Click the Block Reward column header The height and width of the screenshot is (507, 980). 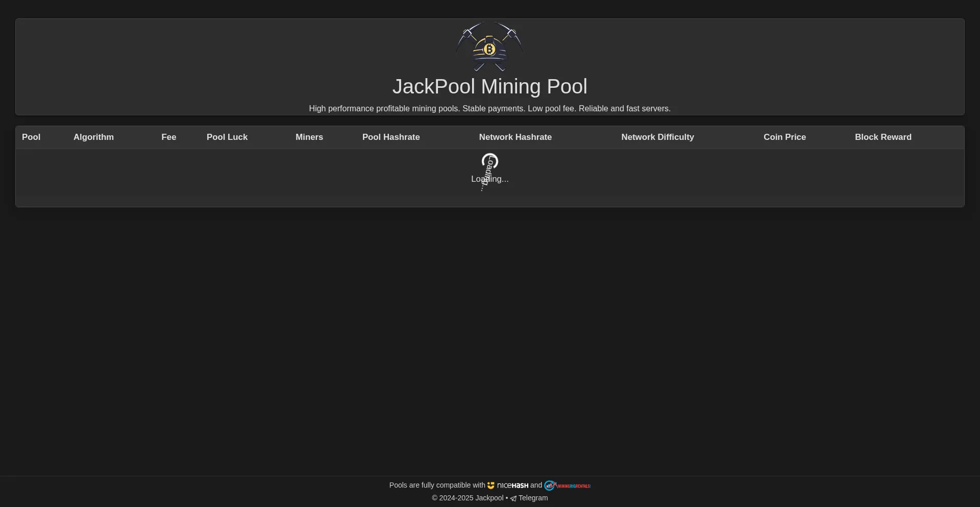(883, 137)
